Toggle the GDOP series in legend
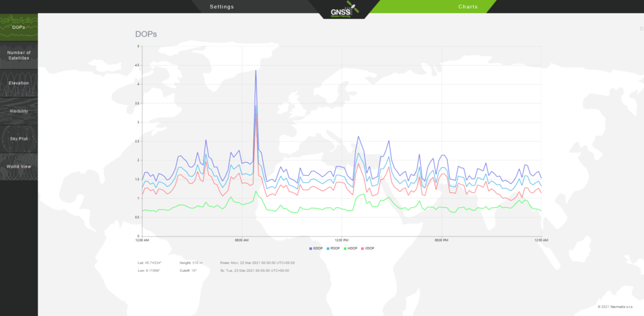644x316 pixels. (318, 249)
